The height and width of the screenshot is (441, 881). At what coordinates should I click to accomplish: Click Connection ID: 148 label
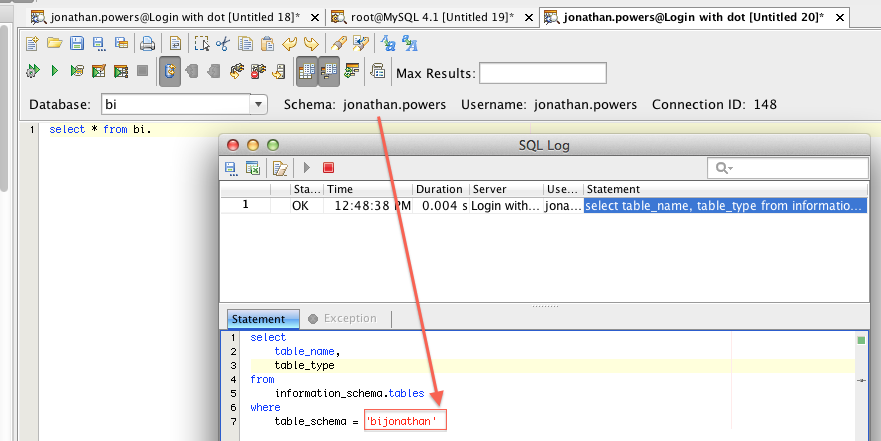pos(714,104)
